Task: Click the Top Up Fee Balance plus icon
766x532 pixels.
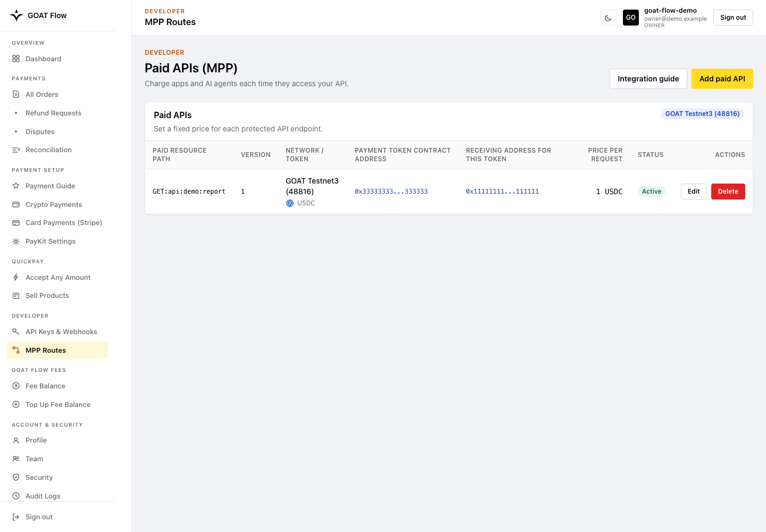Action: point(16,404)
